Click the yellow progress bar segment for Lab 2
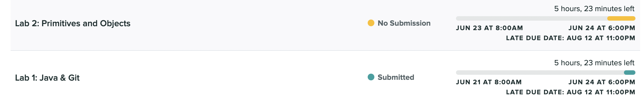Screen dimensions: 644x101 click(621, 18)
